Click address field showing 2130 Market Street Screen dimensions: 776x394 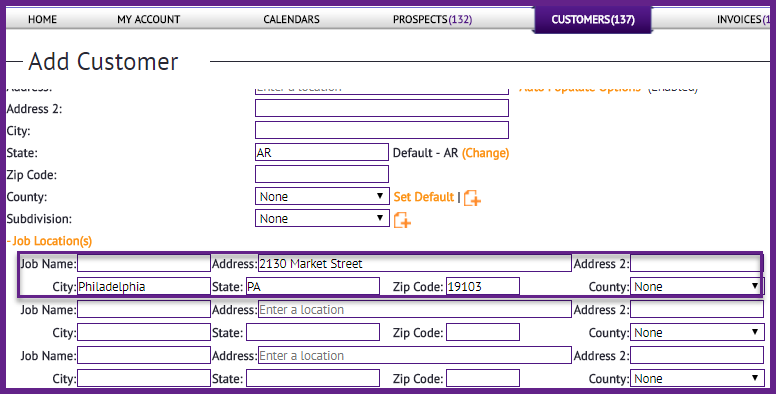tap(415, 263)
